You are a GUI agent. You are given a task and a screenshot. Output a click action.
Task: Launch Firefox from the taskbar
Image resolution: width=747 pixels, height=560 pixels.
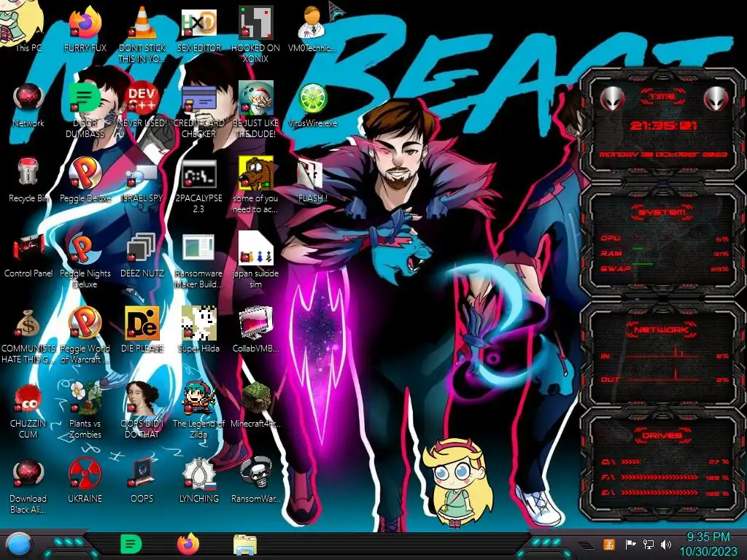(x=188, y=544)
